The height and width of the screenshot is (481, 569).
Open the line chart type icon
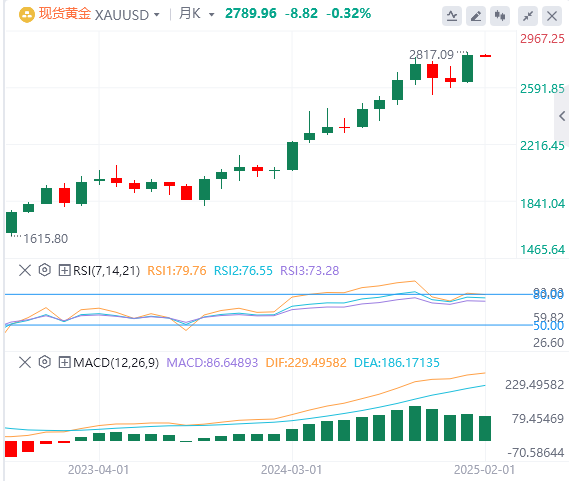(x=452, y=16)
